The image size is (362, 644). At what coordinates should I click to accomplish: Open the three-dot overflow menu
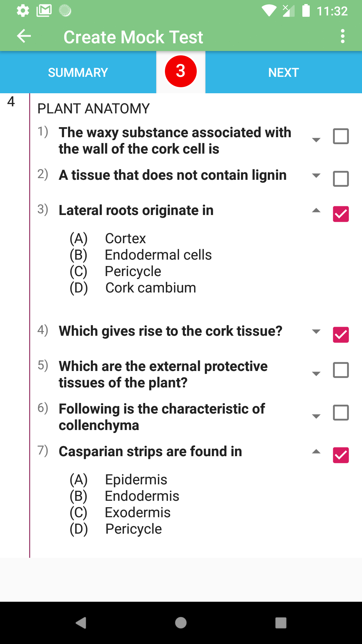[x=342, y=36]
